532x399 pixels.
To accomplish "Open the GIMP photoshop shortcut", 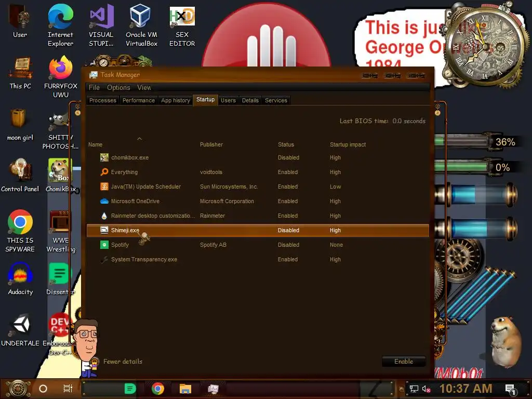I will click(60, 130).
